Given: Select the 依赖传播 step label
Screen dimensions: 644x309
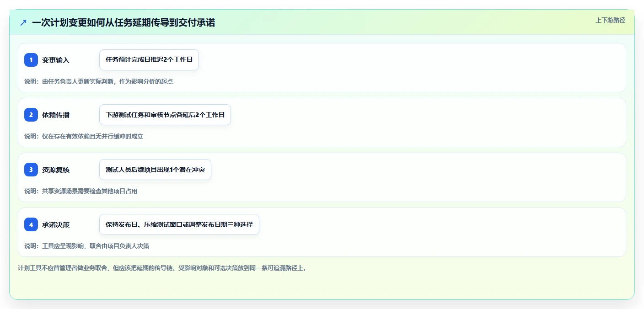Looking at the screenshot, I should tap(56, 115).
